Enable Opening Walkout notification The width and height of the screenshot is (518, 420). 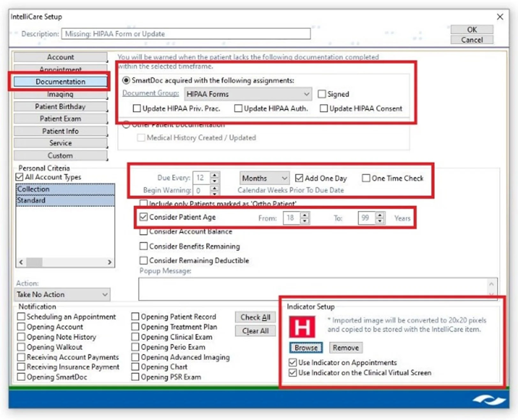pyautogui.click(x=21, y=347)
